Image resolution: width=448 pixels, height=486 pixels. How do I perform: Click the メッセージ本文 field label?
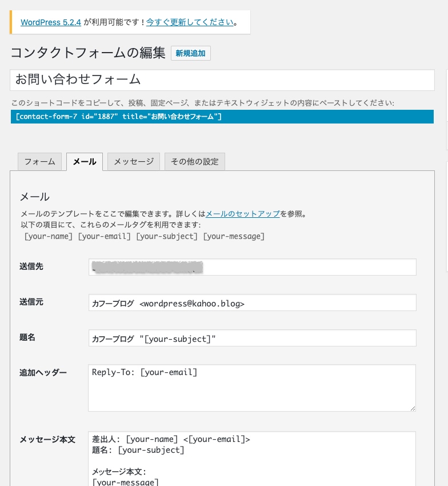point(47,440)
